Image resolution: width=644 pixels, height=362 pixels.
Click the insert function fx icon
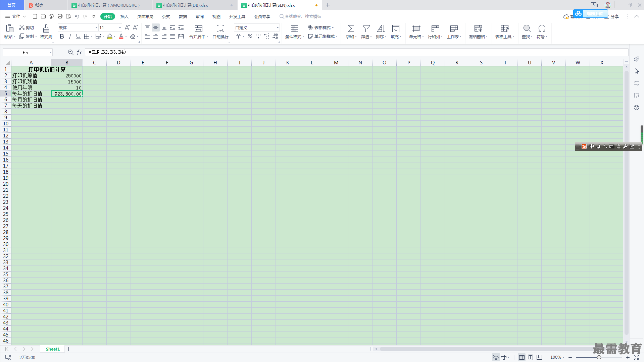pyautogui.click(x=80, y=52)
